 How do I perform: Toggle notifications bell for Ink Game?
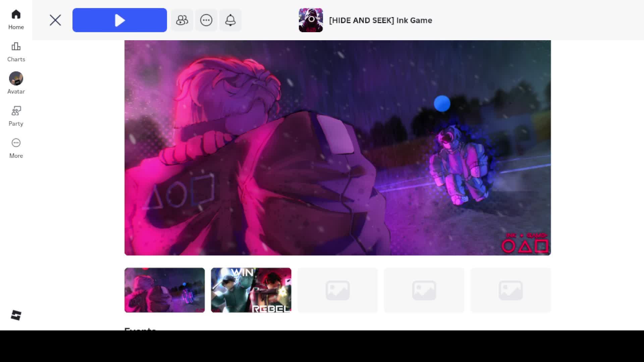pos(230,20)
